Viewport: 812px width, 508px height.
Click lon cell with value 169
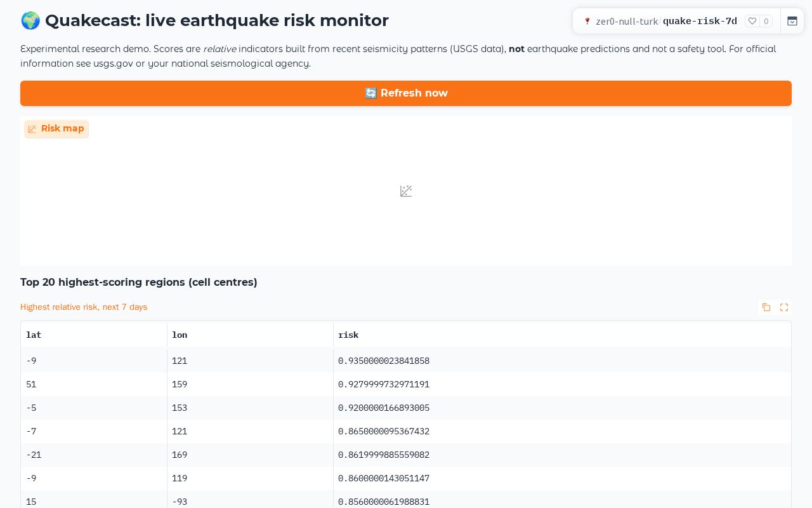[x=250, y=455]
